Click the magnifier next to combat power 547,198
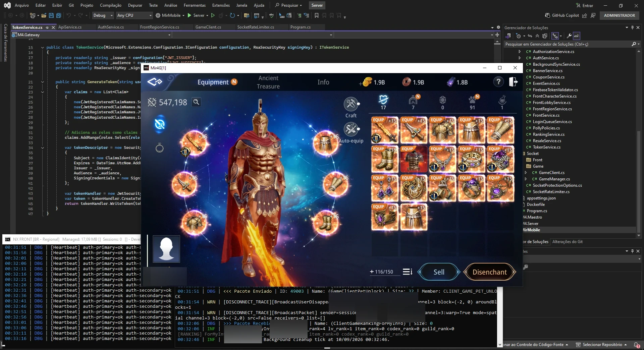Image resolution: width=644 pixels, height=350 pixels. click(196, 102)
